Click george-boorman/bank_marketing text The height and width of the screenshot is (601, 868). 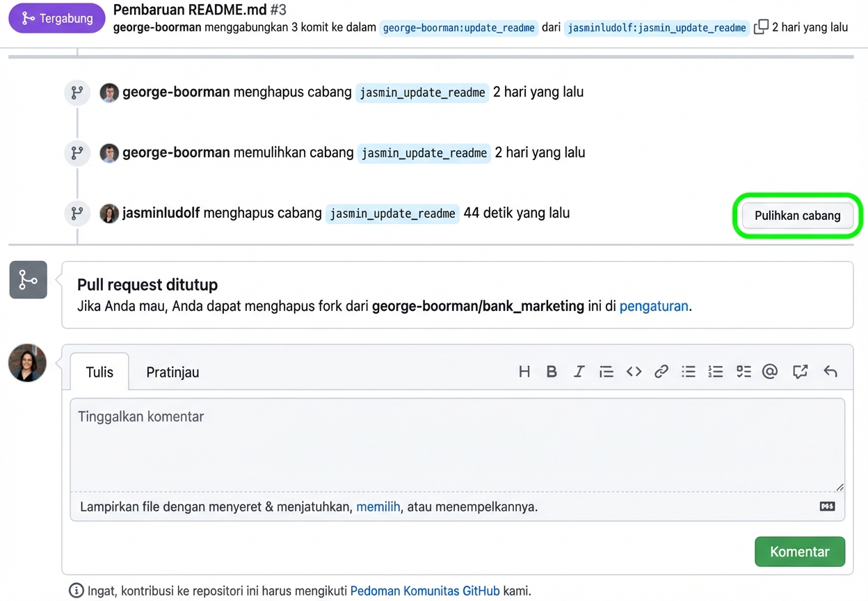[478, 306]
